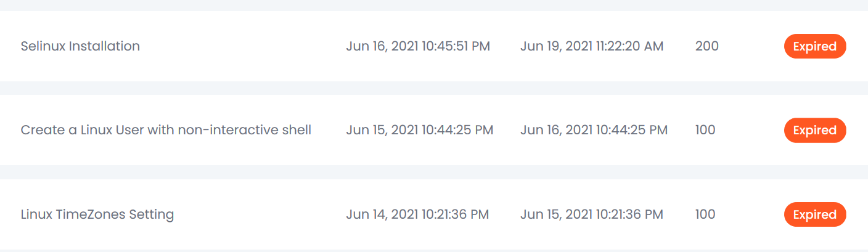Select end date Jun 19, 2021 11:22:20 AM
The height and width of the screenshot is (252, 868).
pyautogui.click(x=592, y=46)
